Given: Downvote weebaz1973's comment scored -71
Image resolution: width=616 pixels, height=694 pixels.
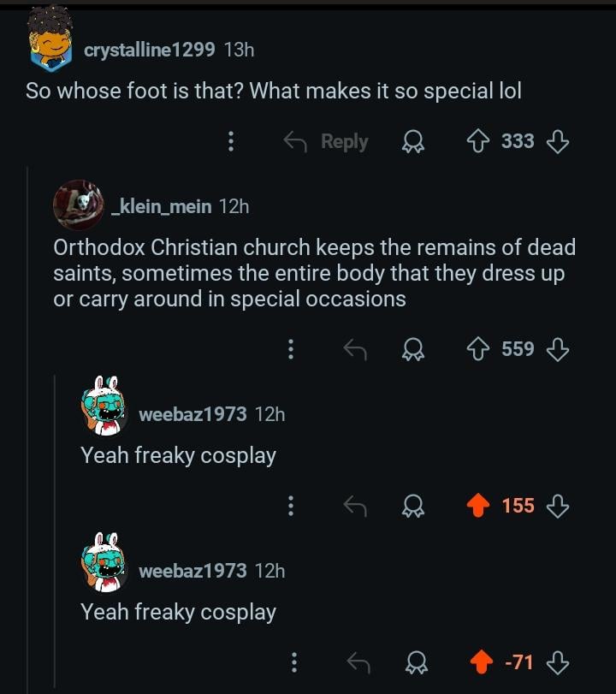Looking at the screenshot, I should point(557,662).
